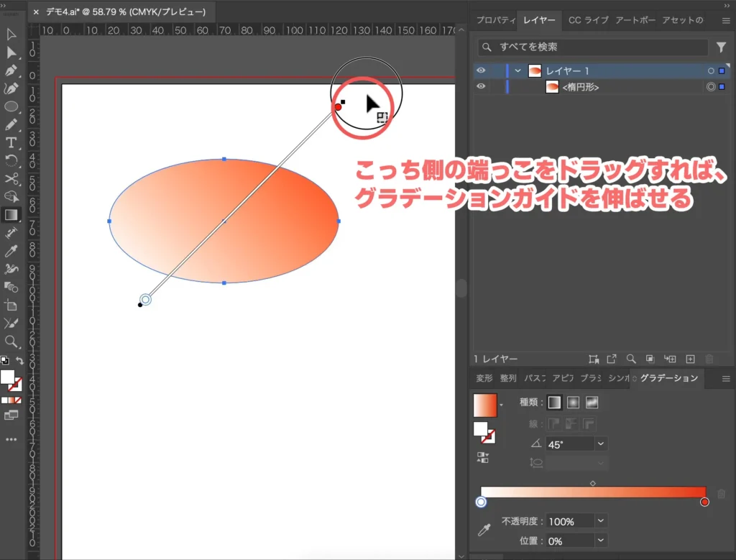Select the Scissors tool
Screen dimensions: 736x560
pyautogui.click(x=11, y=178)
